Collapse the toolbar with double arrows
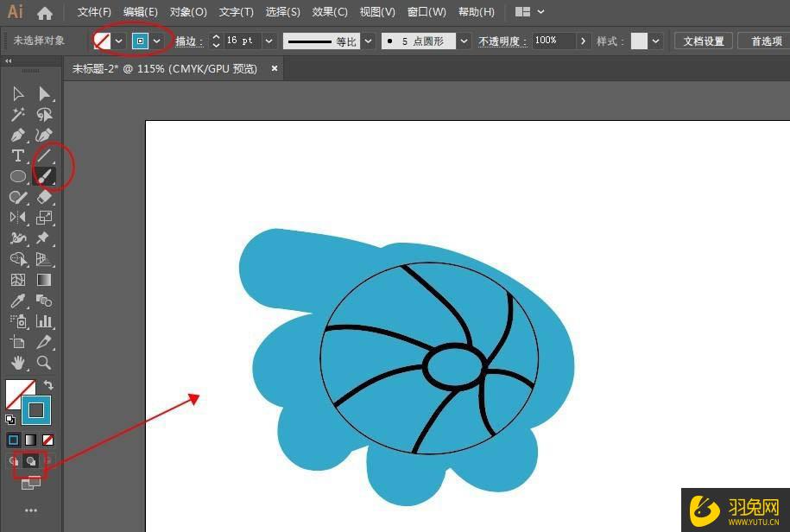 coord(8,61)
